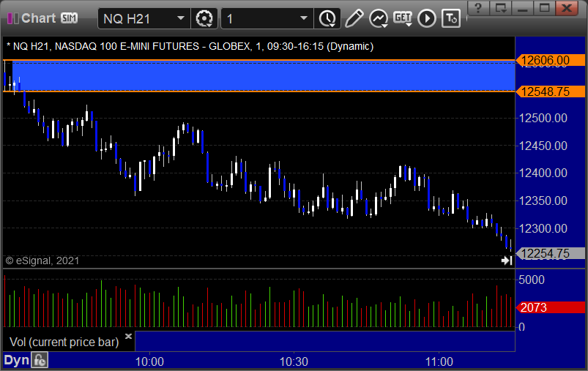Image resolution: width=588 pixels, height=371 pixels.
Task: Close the Vol study panel
Action: tap(128, 336)
